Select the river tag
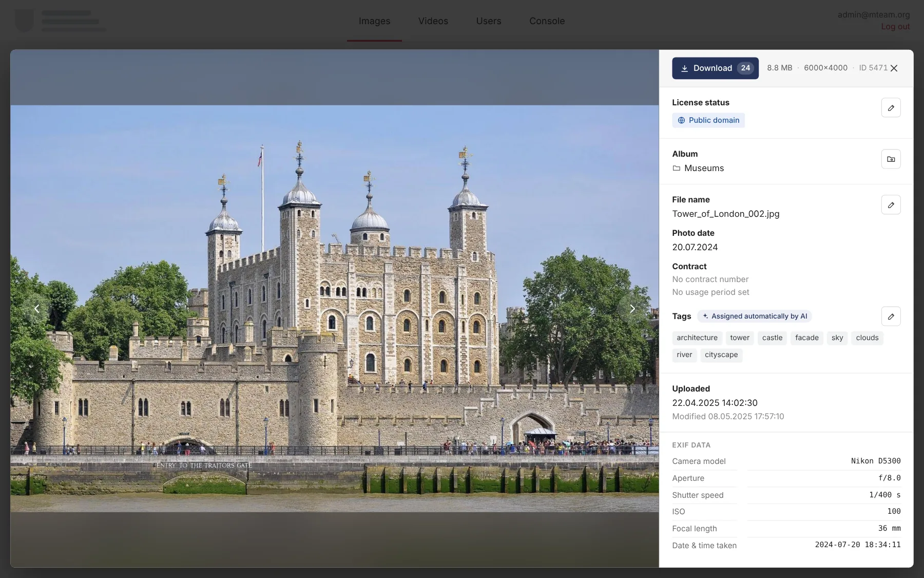The image size is (924, 578). [x=684, y=355]
